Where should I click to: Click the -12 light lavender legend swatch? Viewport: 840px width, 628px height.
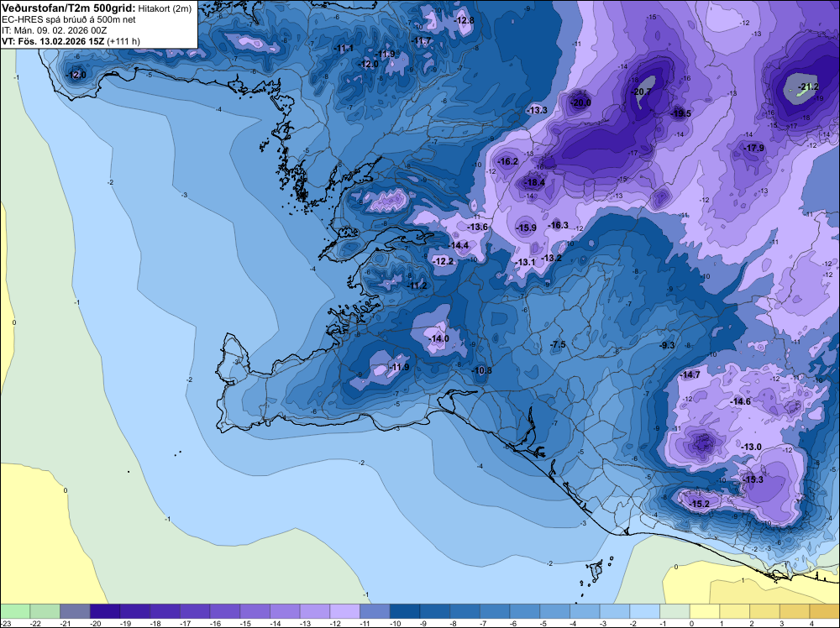(345, 611)
